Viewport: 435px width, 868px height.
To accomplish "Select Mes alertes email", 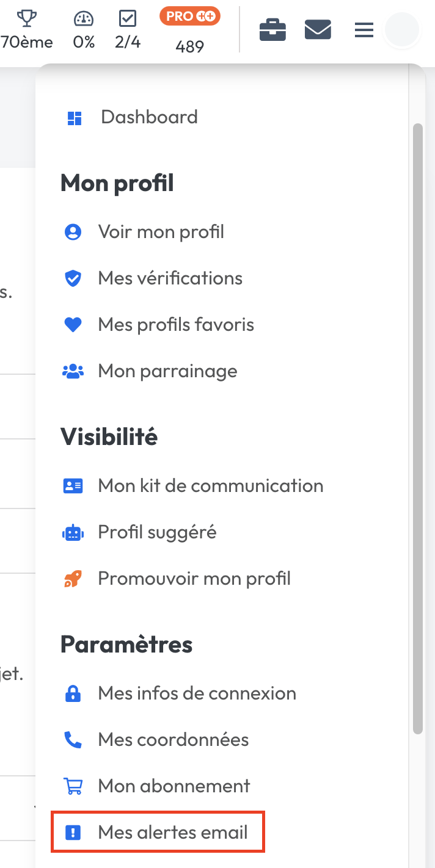I will tap(172, 833).
